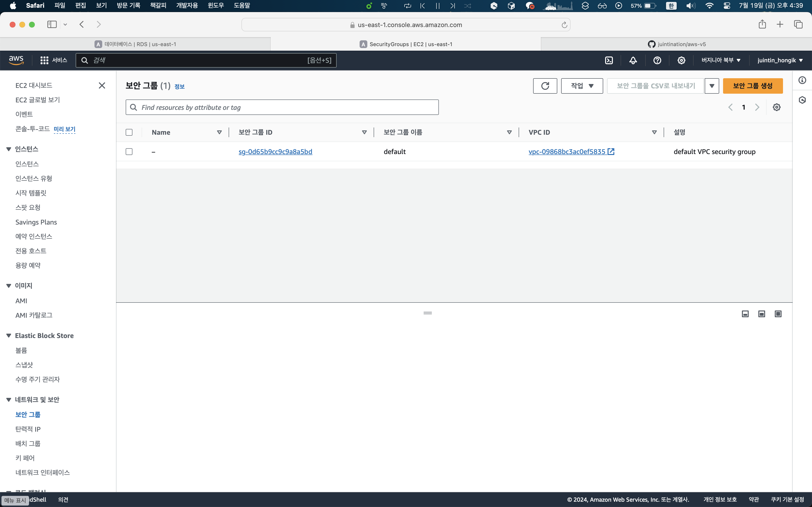The width and height of the screenshot is (812, 507).
Task: Click the 보안 그룹 생성 button
Action: coord(753,86)
